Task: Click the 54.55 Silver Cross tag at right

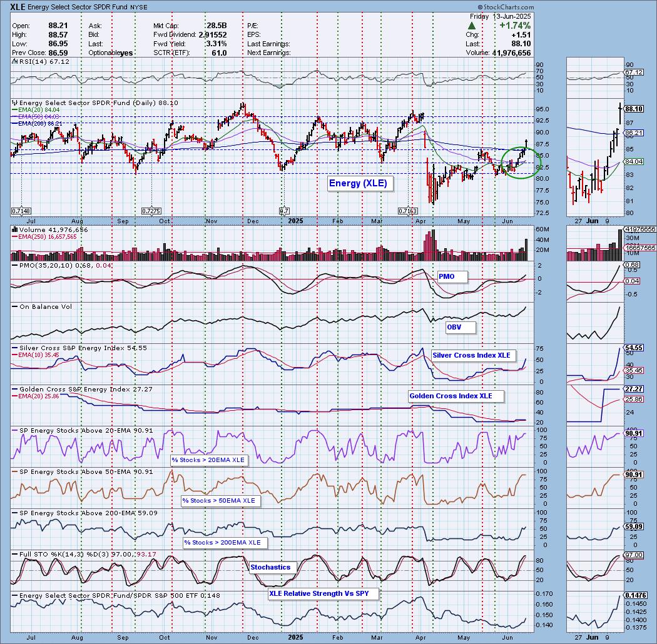Action: (x=634, y=348)
